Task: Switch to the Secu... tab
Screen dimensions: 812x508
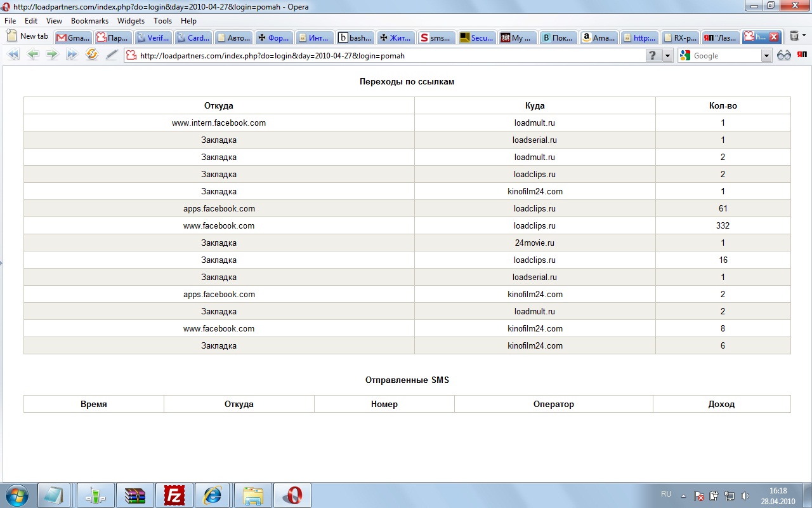Action: (476, 37)
